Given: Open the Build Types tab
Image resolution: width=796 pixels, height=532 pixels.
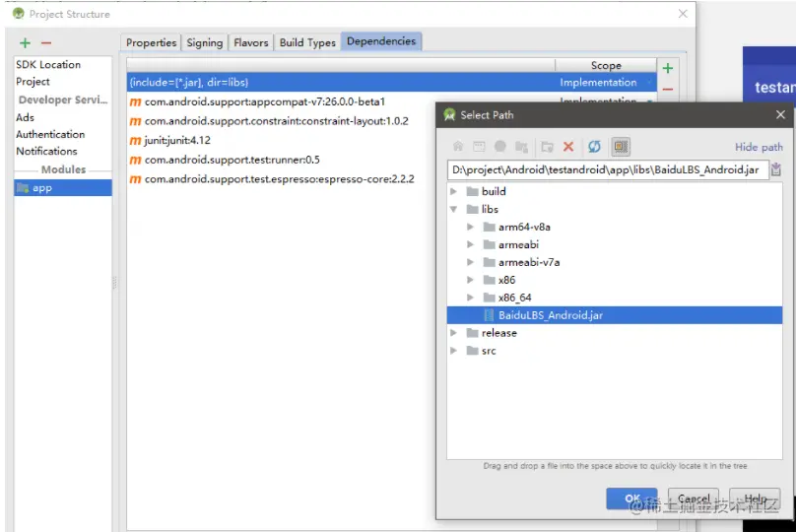Looking at the screenshot, I should (x=307, y=42).
